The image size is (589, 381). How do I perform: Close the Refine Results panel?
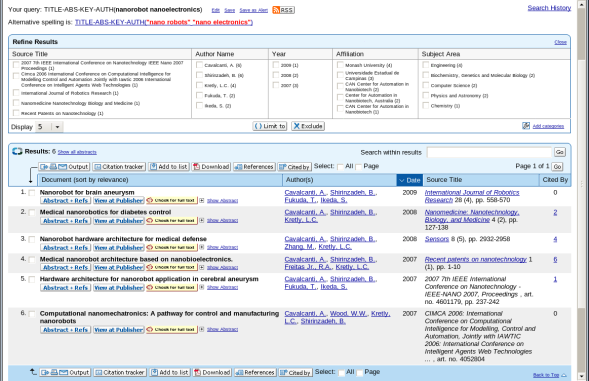[x=560, y=42]
